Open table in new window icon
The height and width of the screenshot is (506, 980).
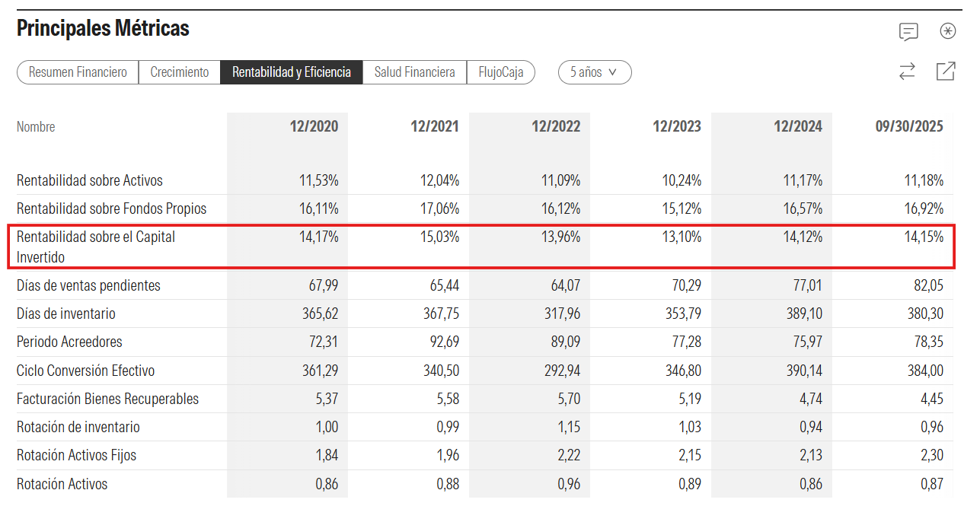[x=946, y=72]
